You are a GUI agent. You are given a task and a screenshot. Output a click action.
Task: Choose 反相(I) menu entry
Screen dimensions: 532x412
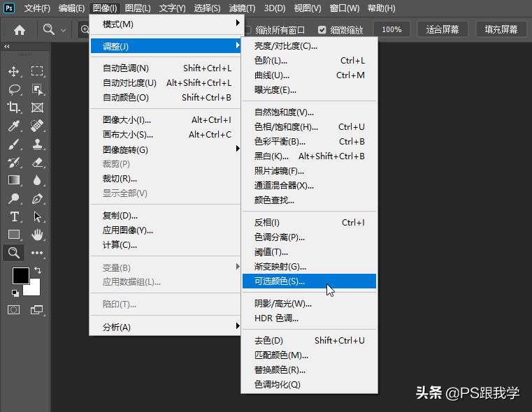[309, 222]
